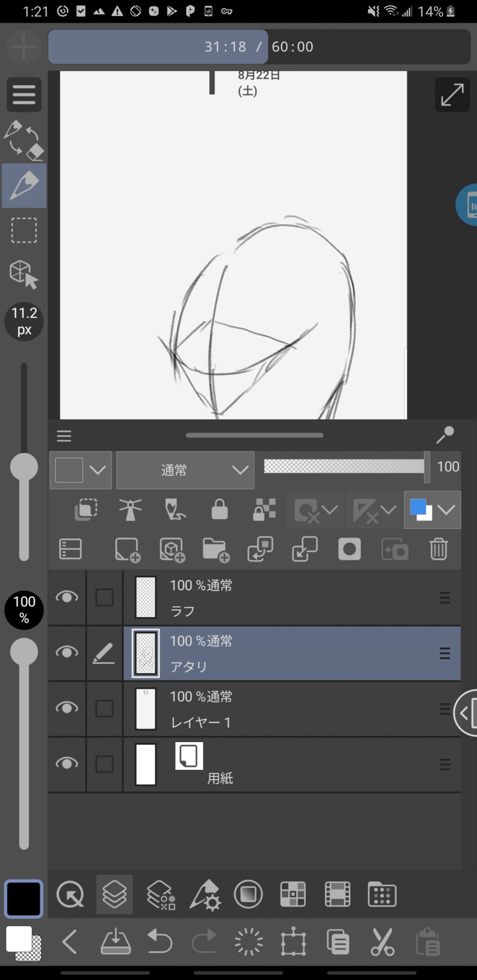Check the box beside レイヤー 1 layer
This screenshot has width=477, height=980.
(x=104, y=709)
